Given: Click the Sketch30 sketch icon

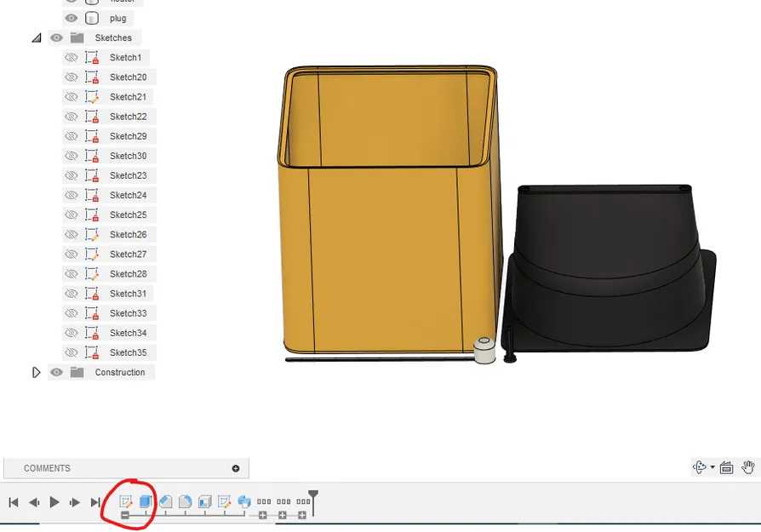Looking at the screenshot, I should (x=92, y=156).
